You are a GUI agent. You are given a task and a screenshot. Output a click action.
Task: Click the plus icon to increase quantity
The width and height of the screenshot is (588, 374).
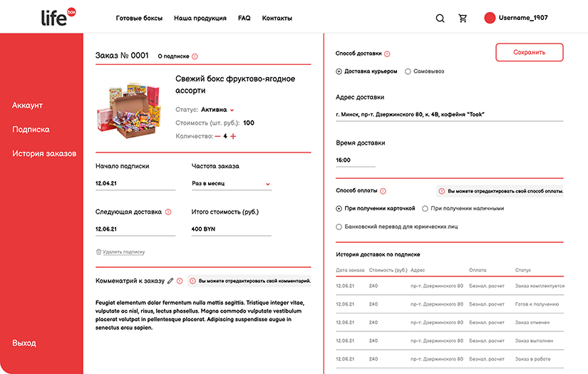coord(233,136)
